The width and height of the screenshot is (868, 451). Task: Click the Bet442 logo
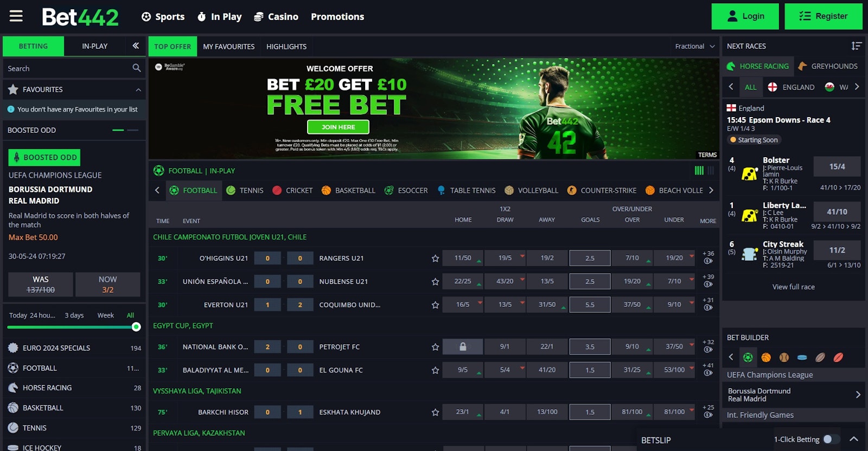[x=80, y=17]
